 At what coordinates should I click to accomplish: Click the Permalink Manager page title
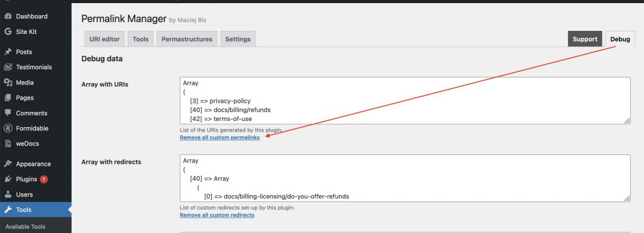pos(124,19)
